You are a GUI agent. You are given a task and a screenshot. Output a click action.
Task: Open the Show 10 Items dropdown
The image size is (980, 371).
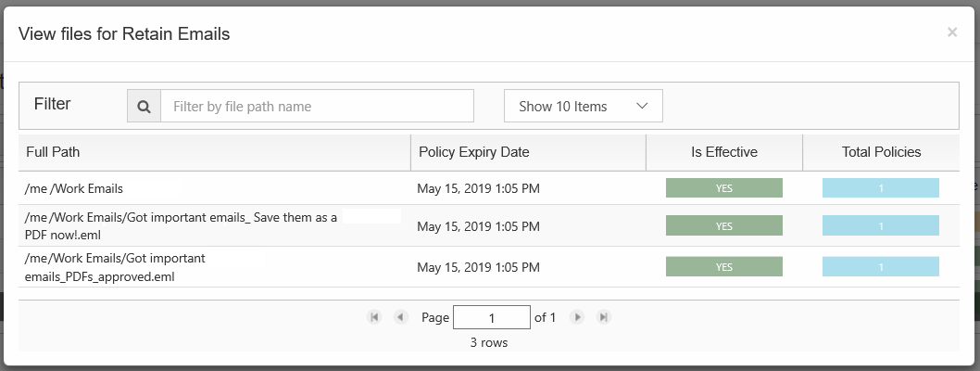583,107
